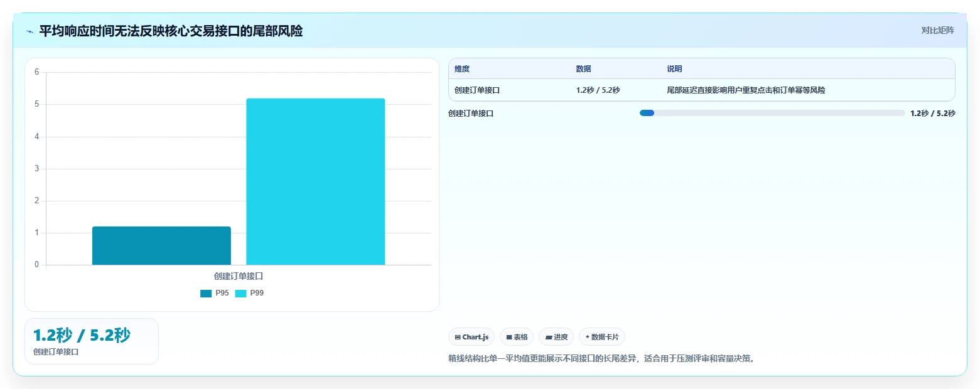Click the 尾部延迟直接影响 description cell
Screen dimensions: 980x389
coord(746,90)
